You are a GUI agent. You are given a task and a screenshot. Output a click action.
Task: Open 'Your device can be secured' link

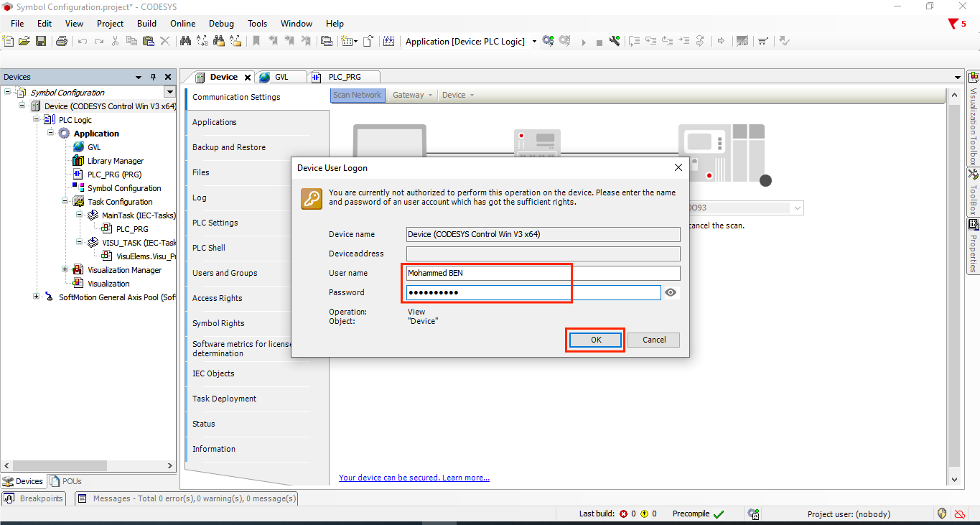point(414,478)
